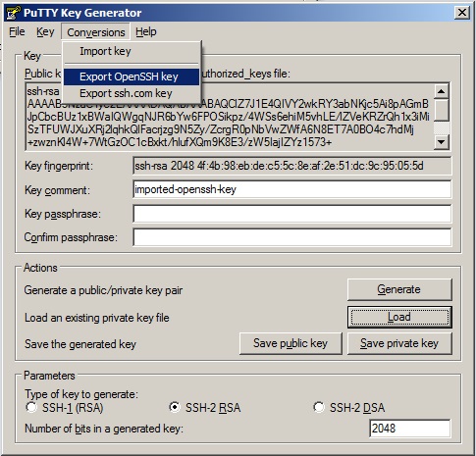Select the SSH-2 RSA key type
Screen dimensions: 476x456
175,407
